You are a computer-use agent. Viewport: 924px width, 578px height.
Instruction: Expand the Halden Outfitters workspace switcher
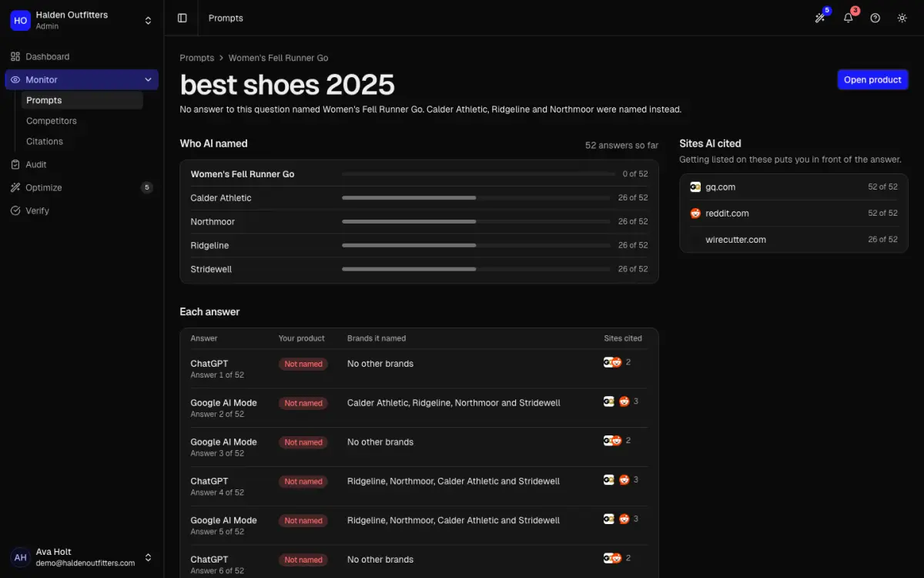coord(149,21)
